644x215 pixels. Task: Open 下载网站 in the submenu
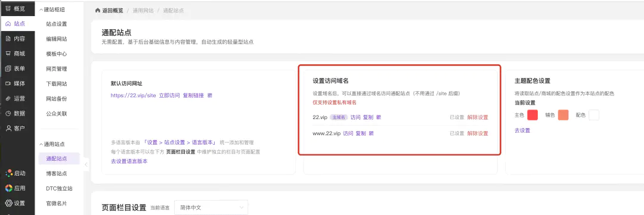57,84
